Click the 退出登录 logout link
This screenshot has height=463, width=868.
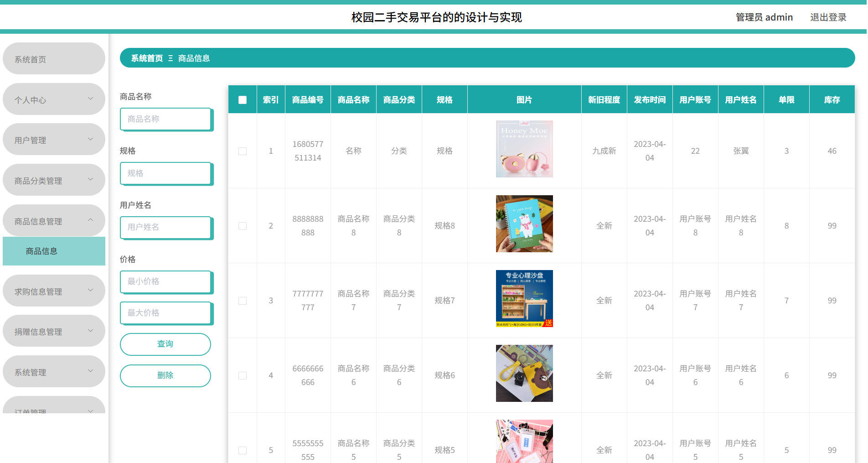[828, 17]
